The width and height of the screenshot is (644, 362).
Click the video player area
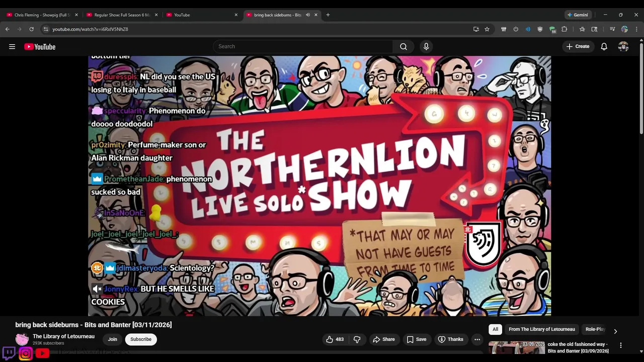[319, 186]
